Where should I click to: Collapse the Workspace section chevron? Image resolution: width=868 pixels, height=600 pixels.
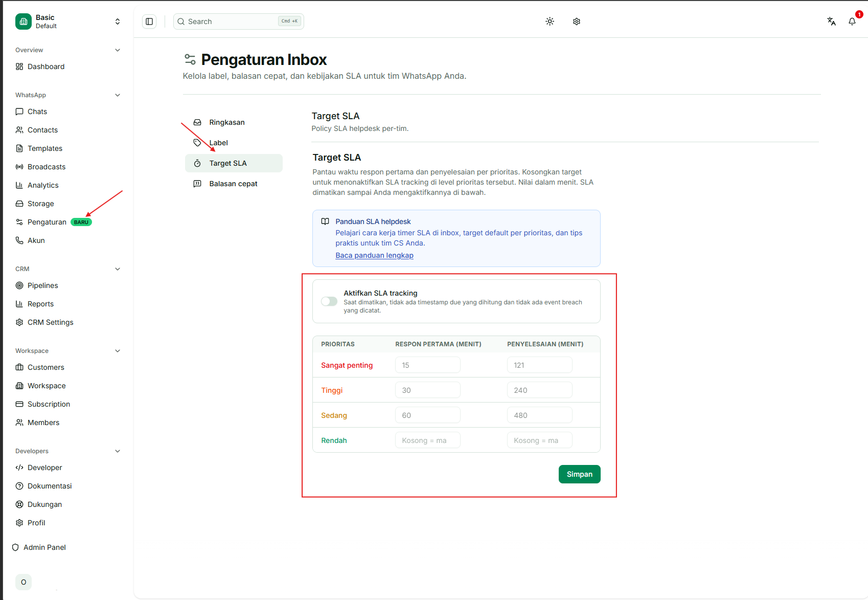(x=118, y=351)
